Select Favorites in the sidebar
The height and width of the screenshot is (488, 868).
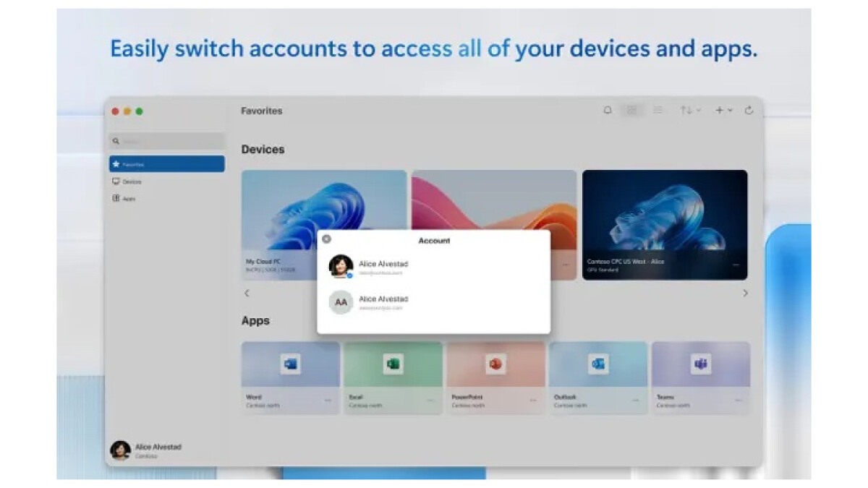tap(167, 164)
